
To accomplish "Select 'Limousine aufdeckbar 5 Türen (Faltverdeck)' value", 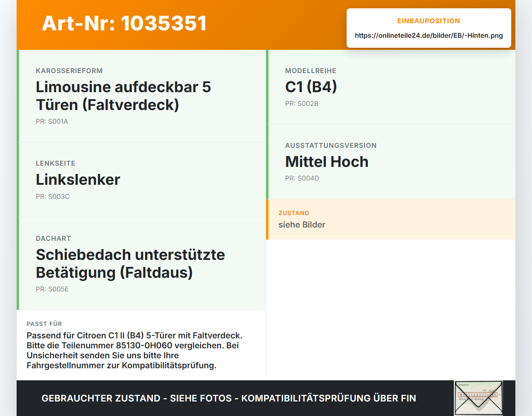I will pos(123,96).
